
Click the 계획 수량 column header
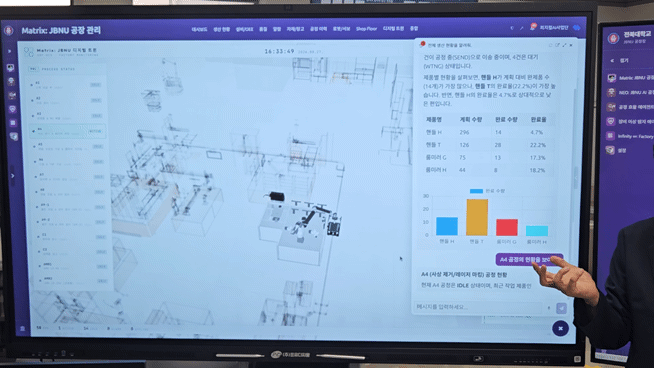[x=470, y=120]
